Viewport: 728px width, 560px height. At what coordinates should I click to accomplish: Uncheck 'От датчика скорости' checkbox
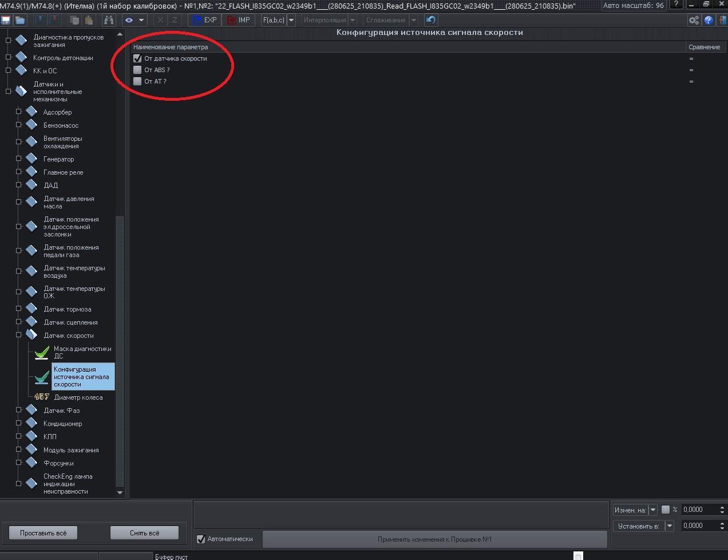pos(137,58)
